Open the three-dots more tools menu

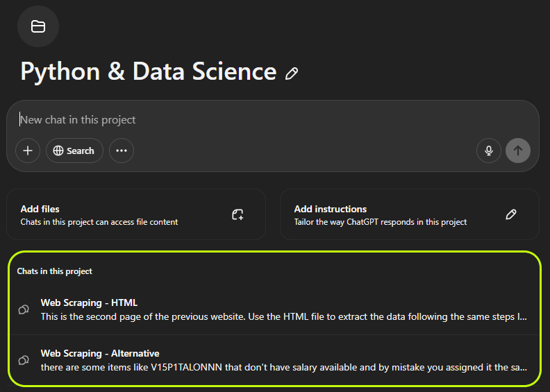coord(122,151)
